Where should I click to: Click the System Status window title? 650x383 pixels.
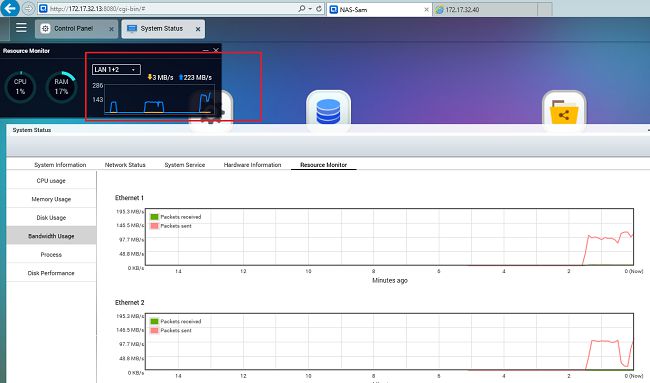[32, 130]
